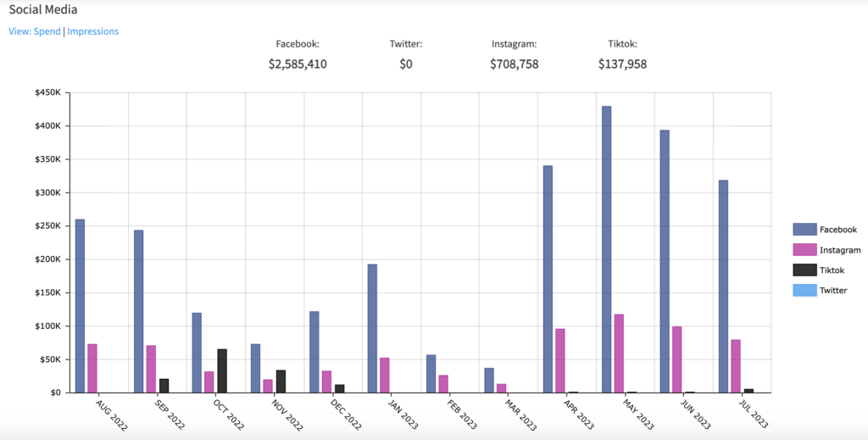Select the Facebook bar for Sep 2022
This screenshot has width=868, height=440.
tap(139, 312)
